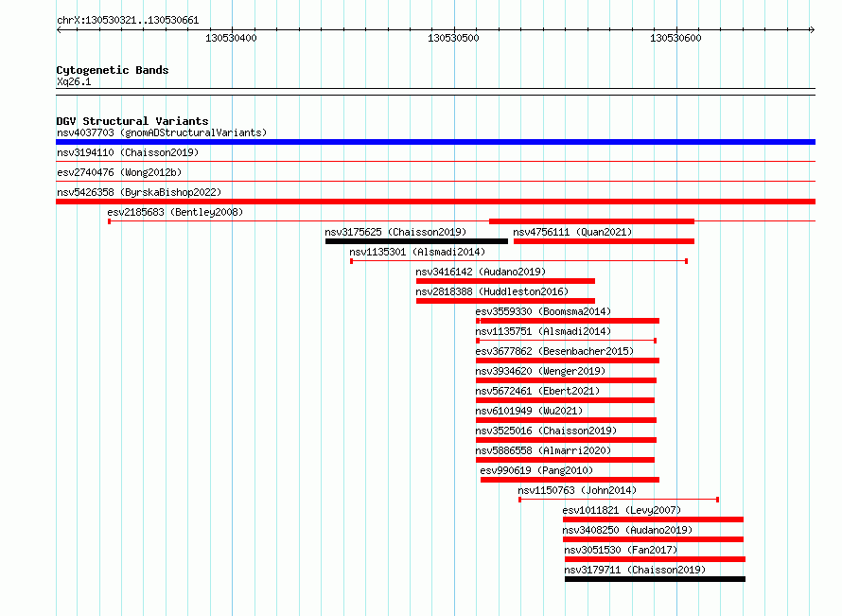This screenshot has width=842, height=616.
Task: Click the esv1011821 (Levy2007) label
Action: pos(622,510)
